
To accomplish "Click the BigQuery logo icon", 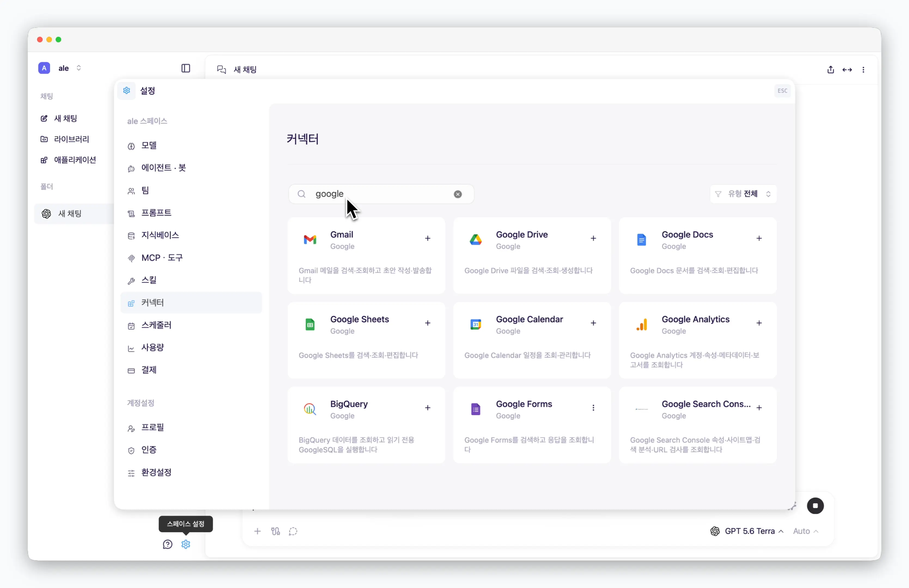I will tap(310, 409).
